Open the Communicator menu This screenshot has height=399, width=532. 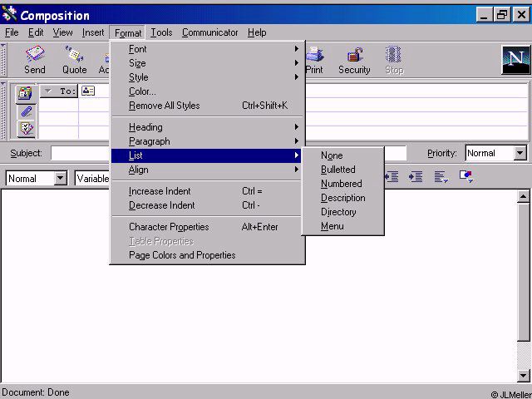click(x=210, y=32)
